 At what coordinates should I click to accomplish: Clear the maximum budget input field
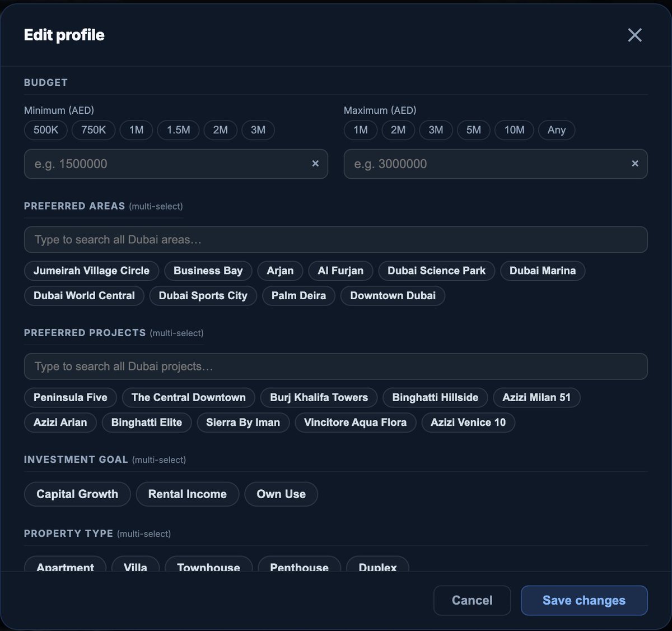point(635,164)
